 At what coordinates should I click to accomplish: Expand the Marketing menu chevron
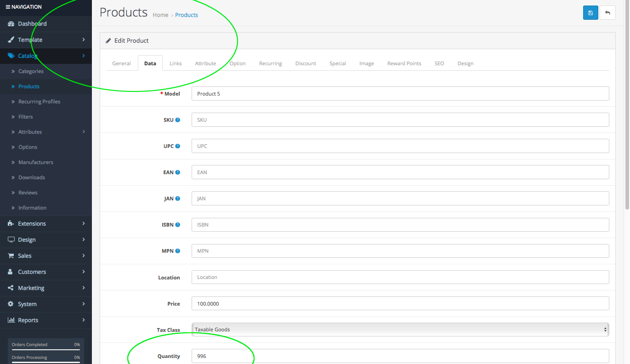84,288
